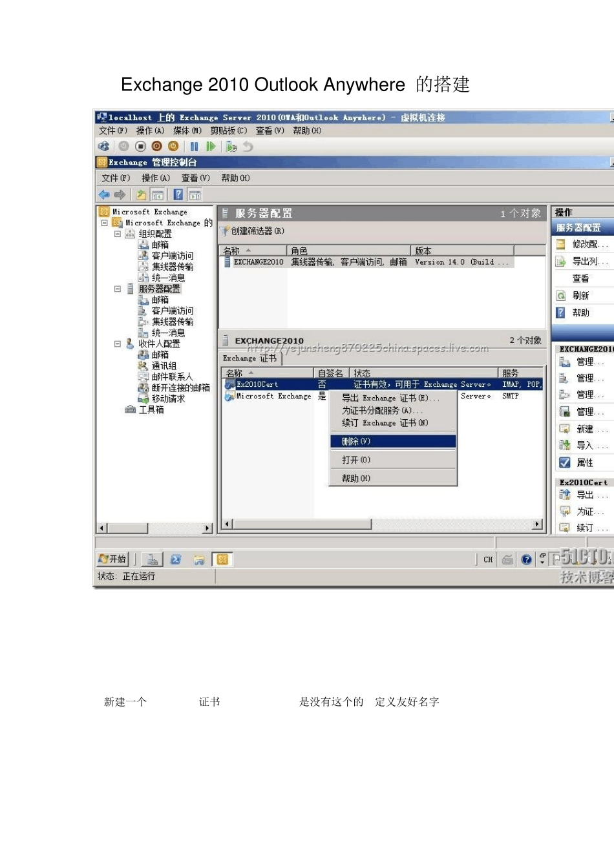Select 断开连接的邮箱 tree item
614x868 pixels.
(180, 387)
